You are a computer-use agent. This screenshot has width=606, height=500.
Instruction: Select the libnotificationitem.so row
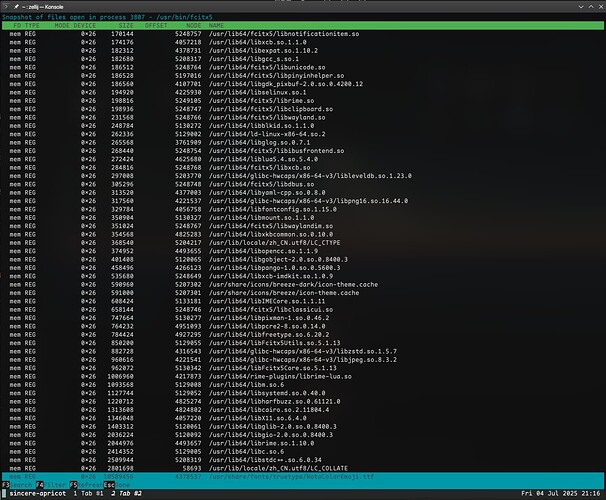click(303, 34)
